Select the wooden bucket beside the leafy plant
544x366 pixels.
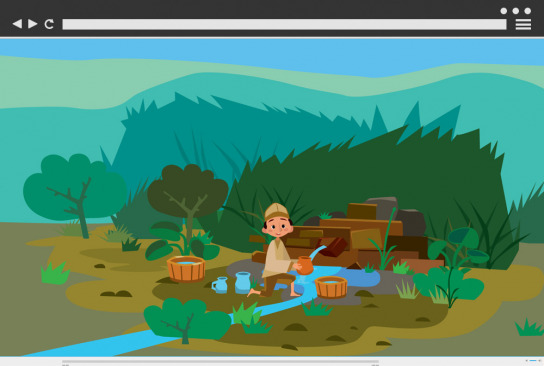[x=186, y=269]
